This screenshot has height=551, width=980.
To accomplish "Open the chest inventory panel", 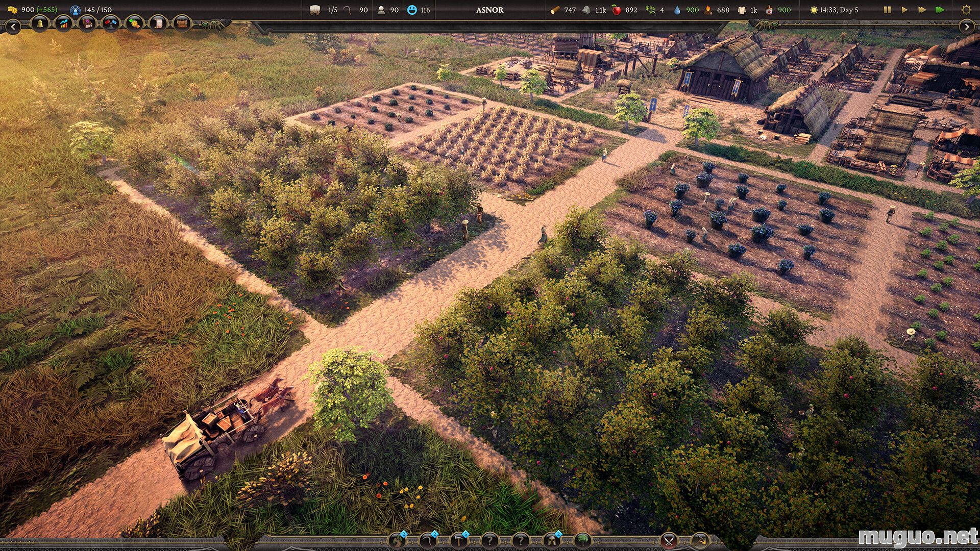I will [182, 23].
